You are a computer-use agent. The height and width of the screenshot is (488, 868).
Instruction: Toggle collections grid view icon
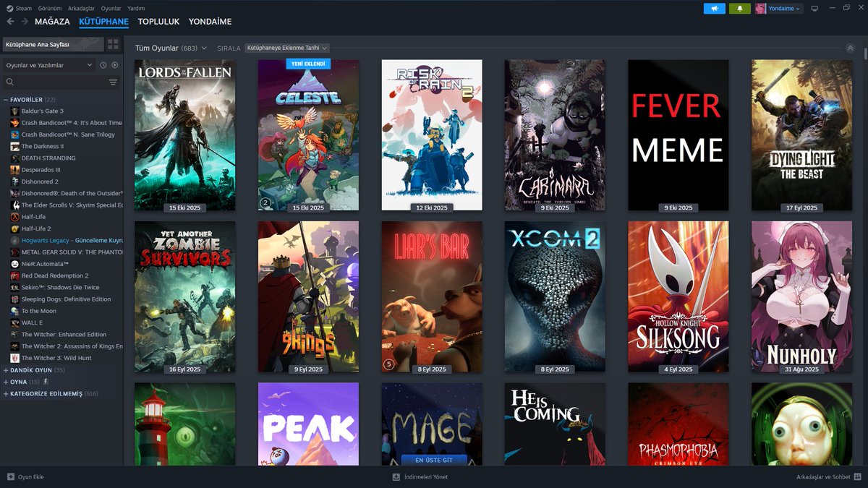coord(113,44)
